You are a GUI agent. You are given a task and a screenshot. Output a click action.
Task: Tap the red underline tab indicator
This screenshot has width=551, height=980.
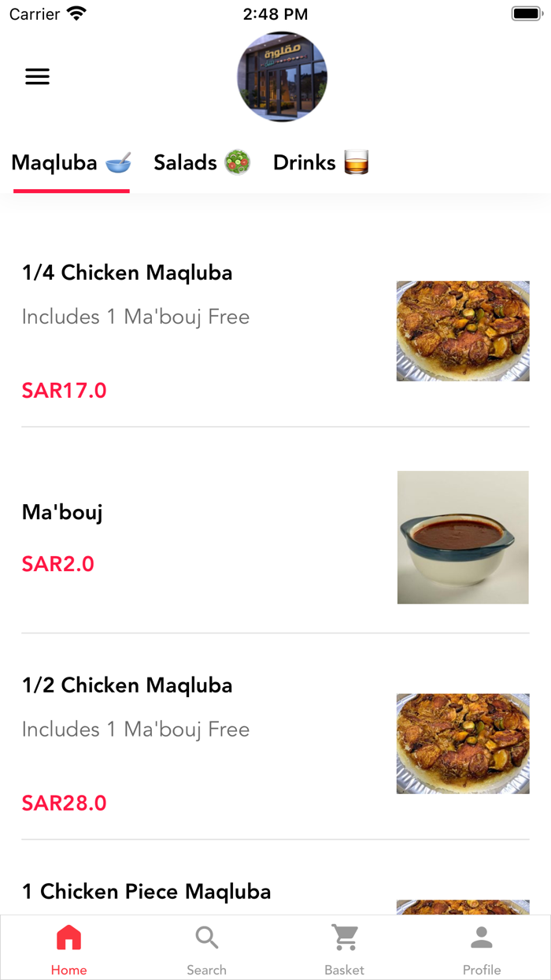(x=71, y=188)
